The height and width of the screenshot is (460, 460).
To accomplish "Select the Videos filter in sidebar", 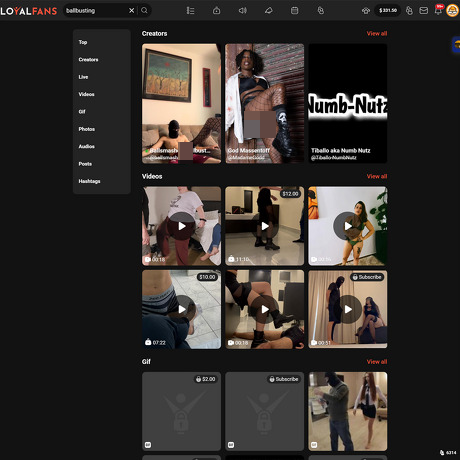I will coord(86,94).
